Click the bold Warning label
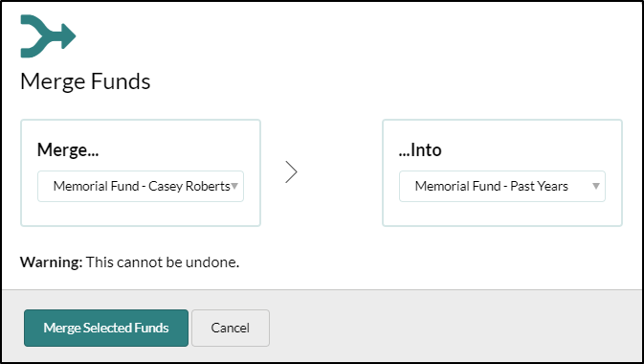Screen dimensions: 644x364 [x=52, y=262]
